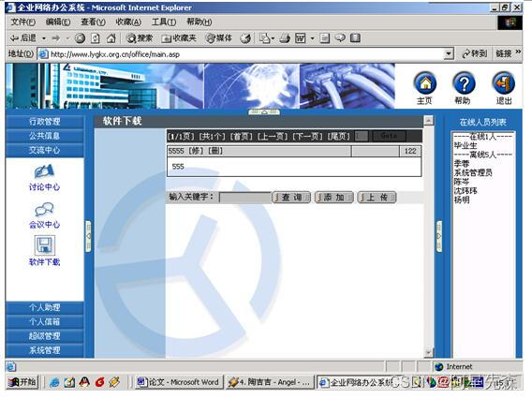This screenshot has width=532, height=399.
Task: Click the [尾页] last page link
Action: coord(338,137)
